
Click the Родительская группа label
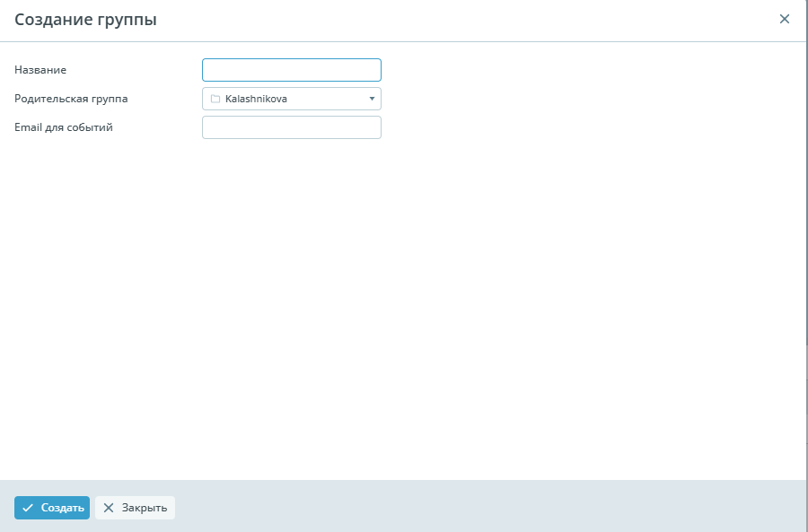[x=71, y=99]
